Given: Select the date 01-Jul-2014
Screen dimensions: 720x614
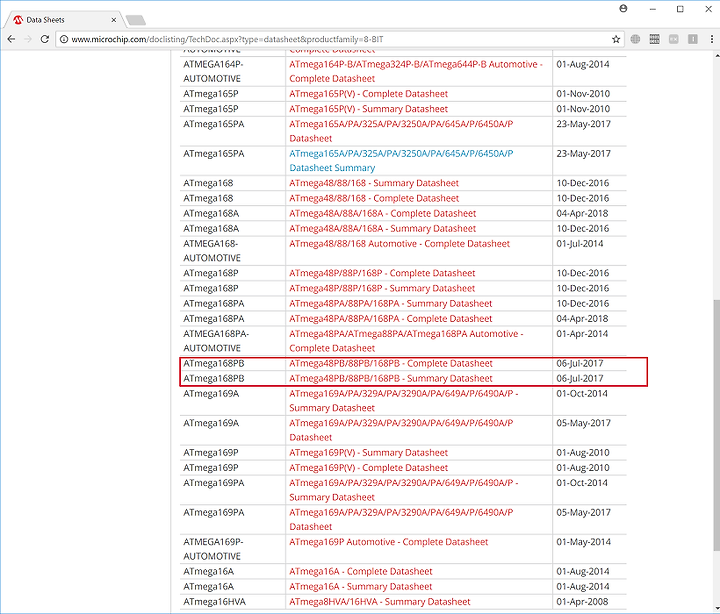Looking at the screenshot, I should click(x=579, y=243).
